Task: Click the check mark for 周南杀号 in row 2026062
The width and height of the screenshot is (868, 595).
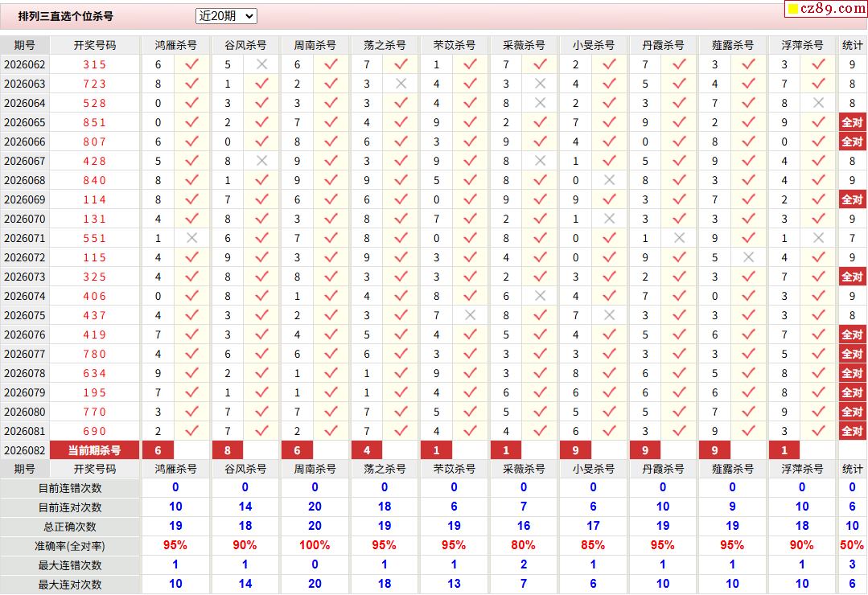Action: click(x=331, y=64)
